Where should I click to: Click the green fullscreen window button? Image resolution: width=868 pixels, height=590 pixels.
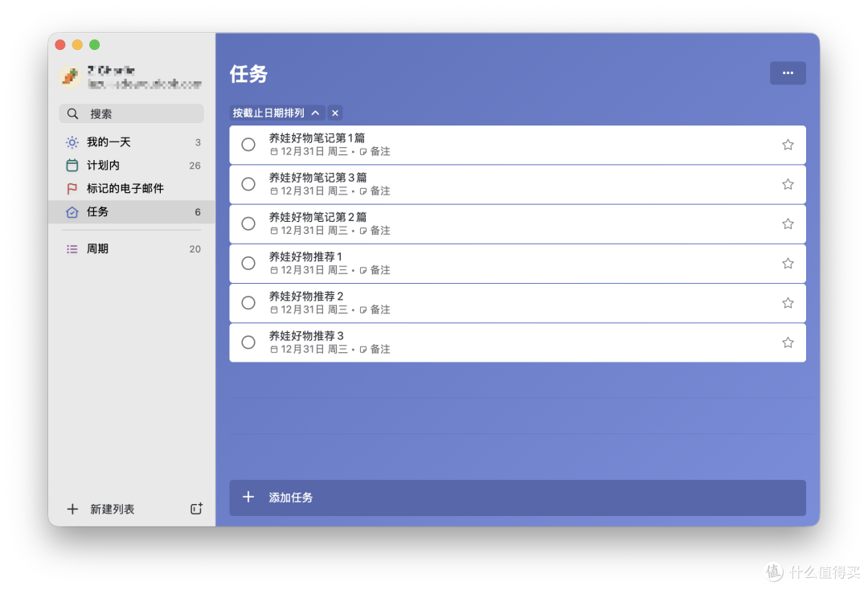point(95,45)
